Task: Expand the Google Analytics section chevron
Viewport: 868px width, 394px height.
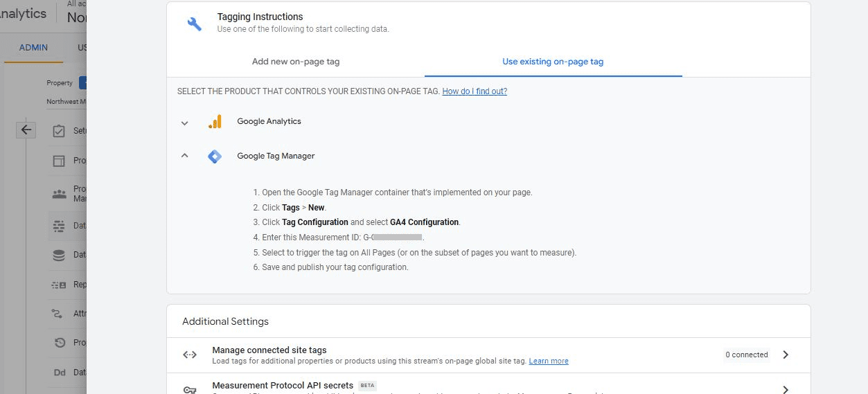Action: pyautogui.click(x=184, y=123)
